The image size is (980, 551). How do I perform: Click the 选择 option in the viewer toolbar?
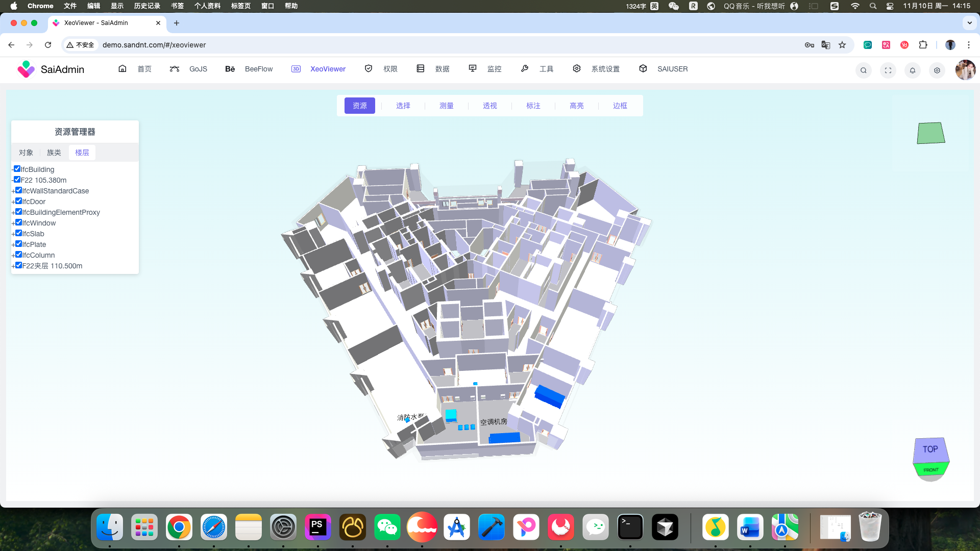tap(403, 106)
